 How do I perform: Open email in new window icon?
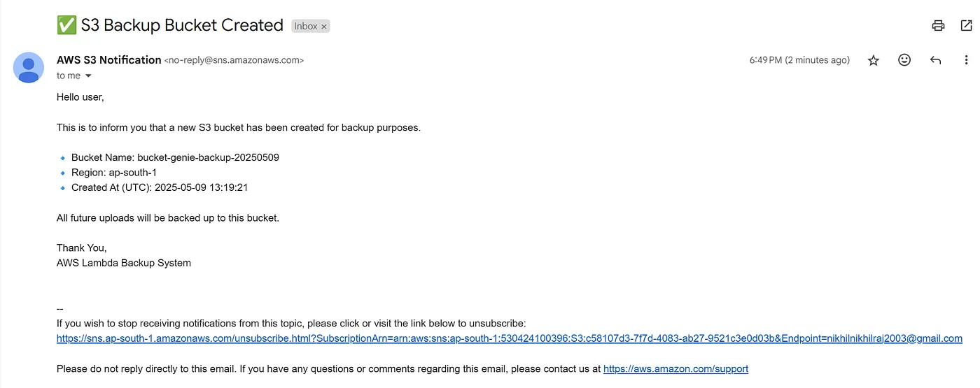pos(966,26)
